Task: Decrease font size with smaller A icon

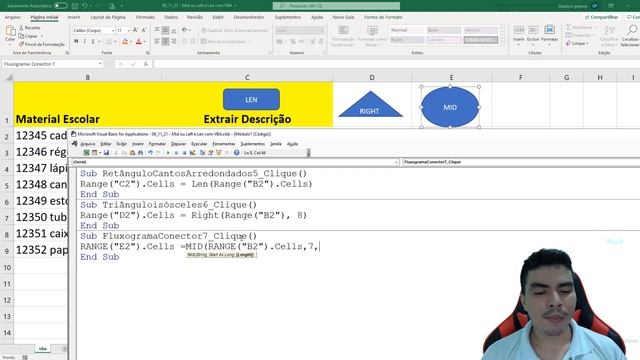Action: click(x=144, y=30)
